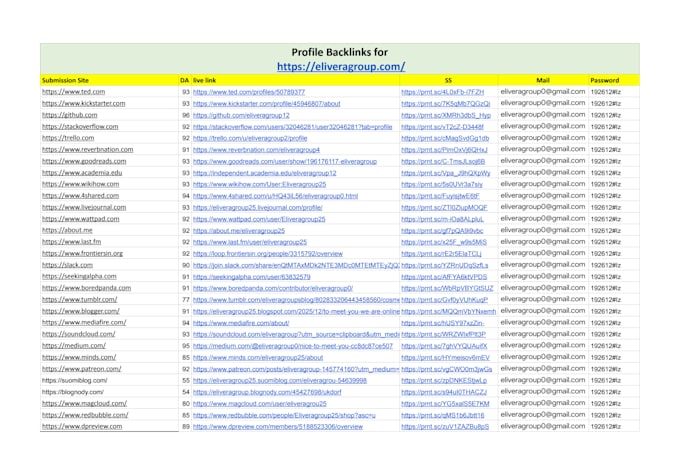Open the reverbnation.com/eliveragroup4 live link
This screenshot has height=459, width=680.
(256, 150)
